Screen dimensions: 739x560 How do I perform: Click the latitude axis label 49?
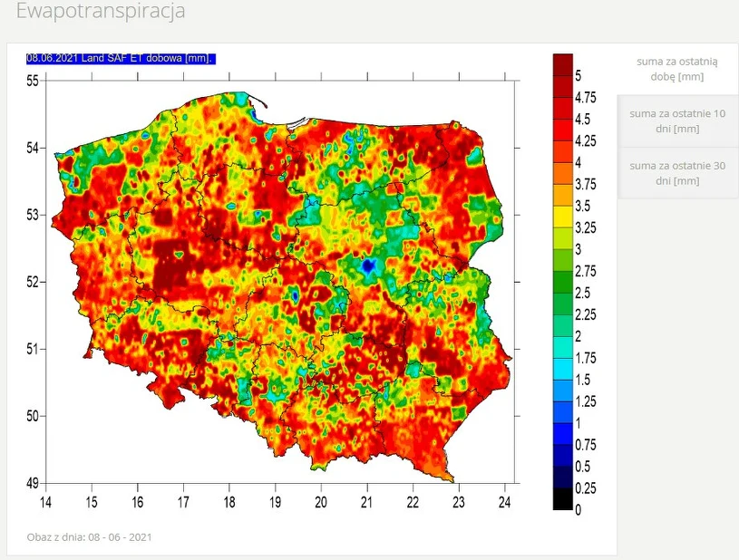tap(32, 483)
